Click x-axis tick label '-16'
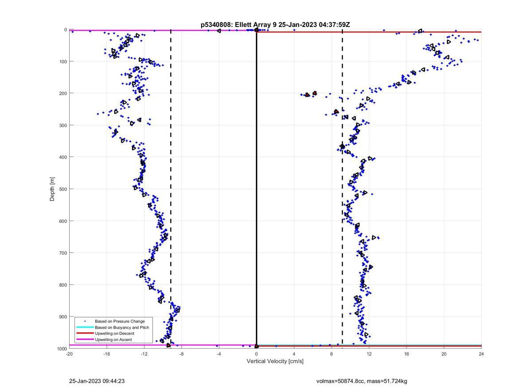 [x=106, y=354]
